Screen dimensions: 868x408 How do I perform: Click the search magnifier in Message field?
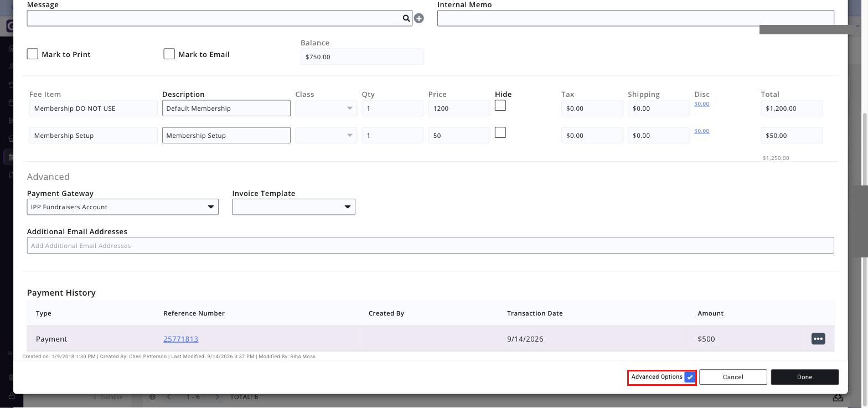pos(406,18)
